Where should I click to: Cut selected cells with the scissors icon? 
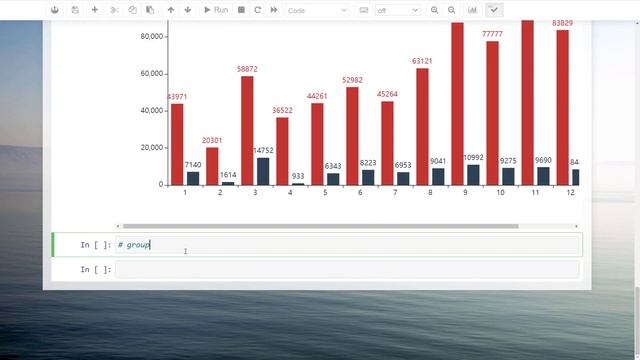115,10
